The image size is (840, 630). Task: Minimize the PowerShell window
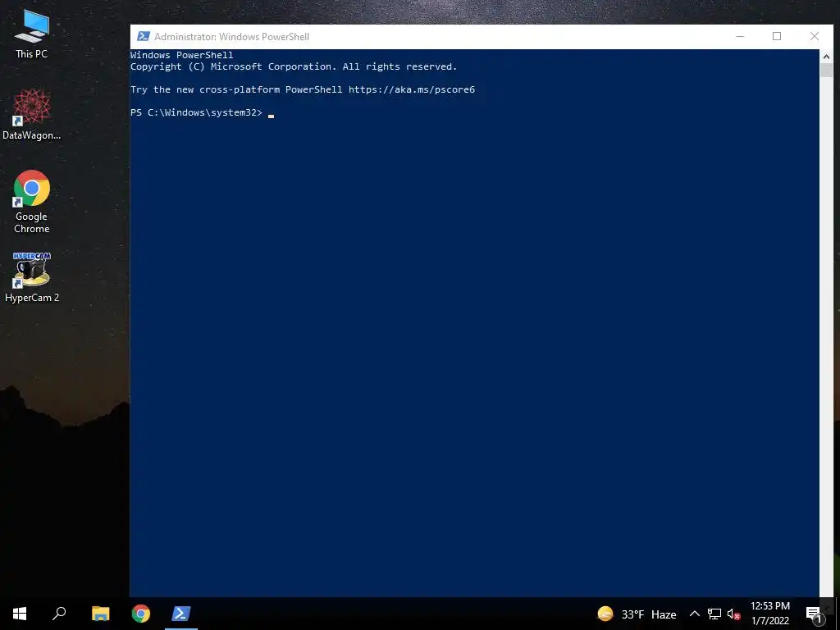pyautogui.click(x=740, y=36)
